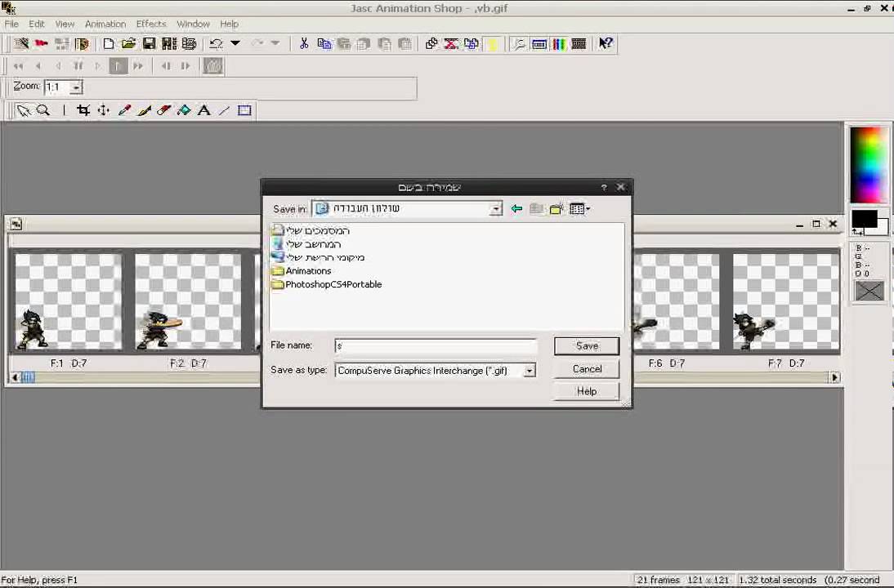Image resolution: width=894 pixels, height=588 pixels.
Task: Select frame F:2 thumbnail
Action: click(x=188, y=301)
